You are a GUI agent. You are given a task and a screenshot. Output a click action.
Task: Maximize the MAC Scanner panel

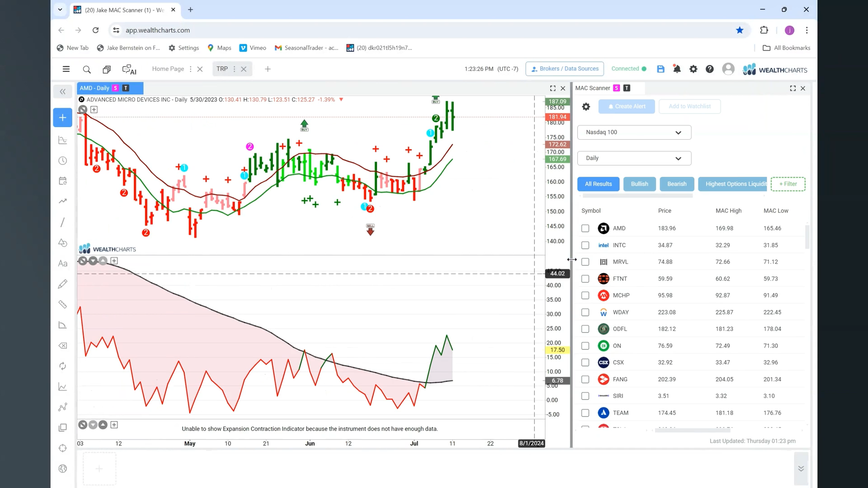(x=793, y=89)
